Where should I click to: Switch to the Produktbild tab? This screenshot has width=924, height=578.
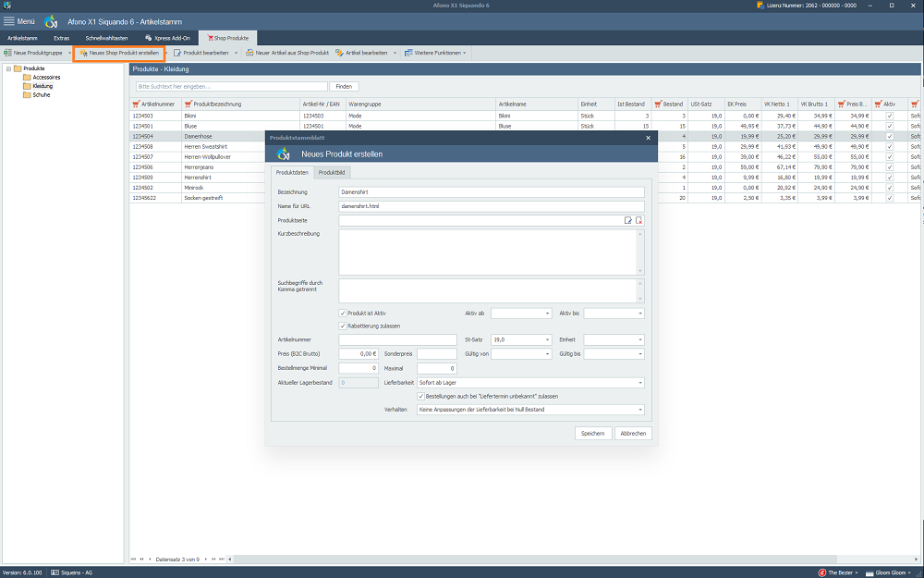tap(332, 173)
